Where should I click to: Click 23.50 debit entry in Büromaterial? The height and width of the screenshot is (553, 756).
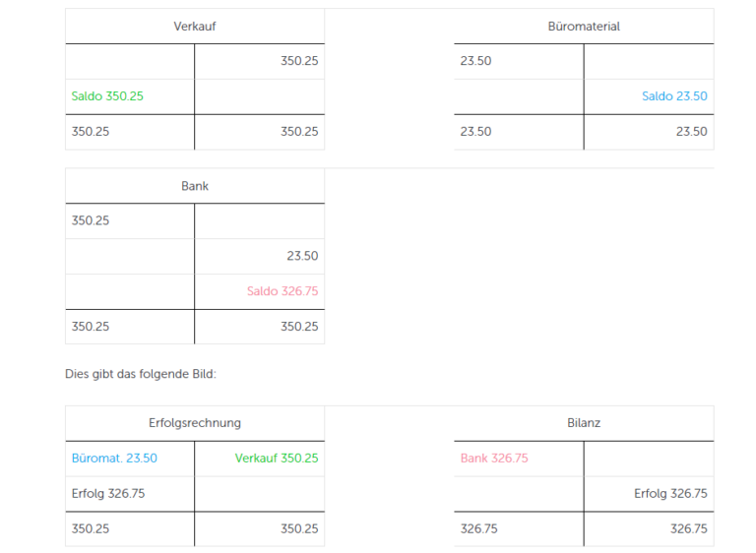(x=475, y=61)
